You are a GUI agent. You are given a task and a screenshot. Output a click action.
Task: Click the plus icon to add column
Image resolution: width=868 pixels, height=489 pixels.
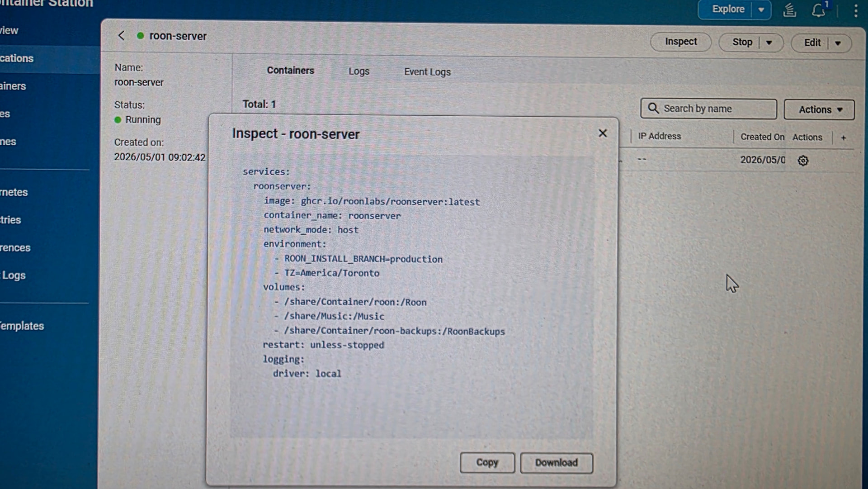point(844,138)
